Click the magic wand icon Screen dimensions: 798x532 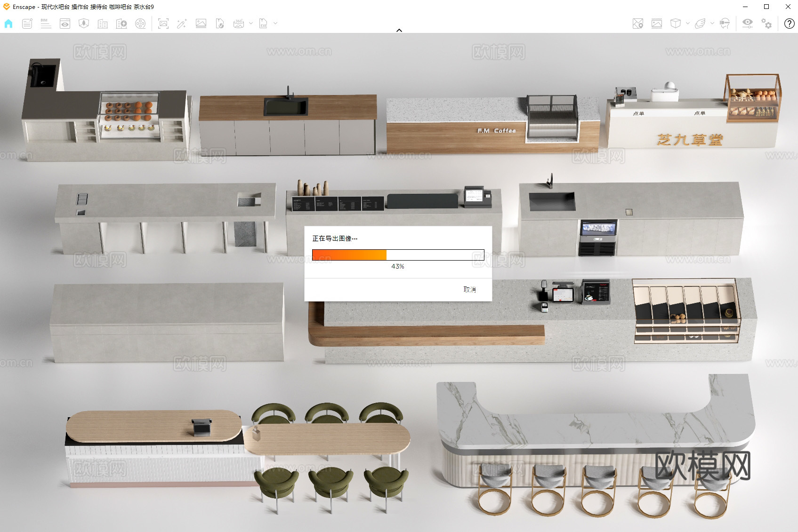pos(182,24)
